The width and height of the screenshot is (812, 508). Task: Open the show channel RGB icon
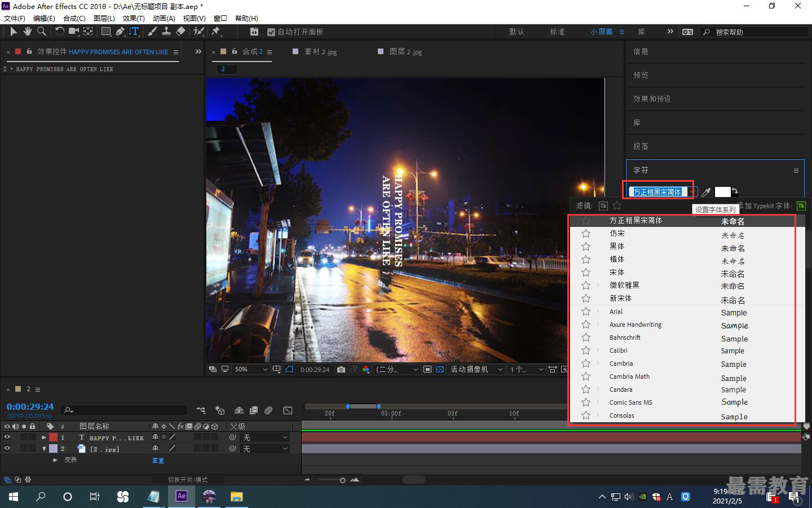coord(366,370)
